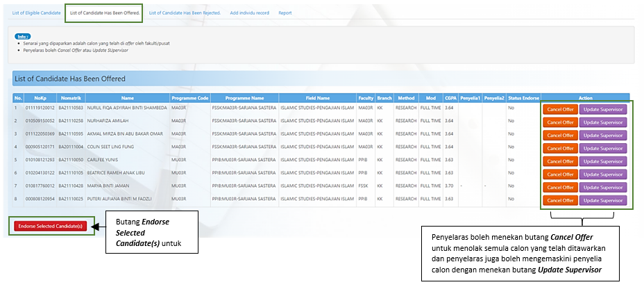
Task: Update Supervisor for Nurul Fiqa Asyirah
Action: (x=602, y=109)
